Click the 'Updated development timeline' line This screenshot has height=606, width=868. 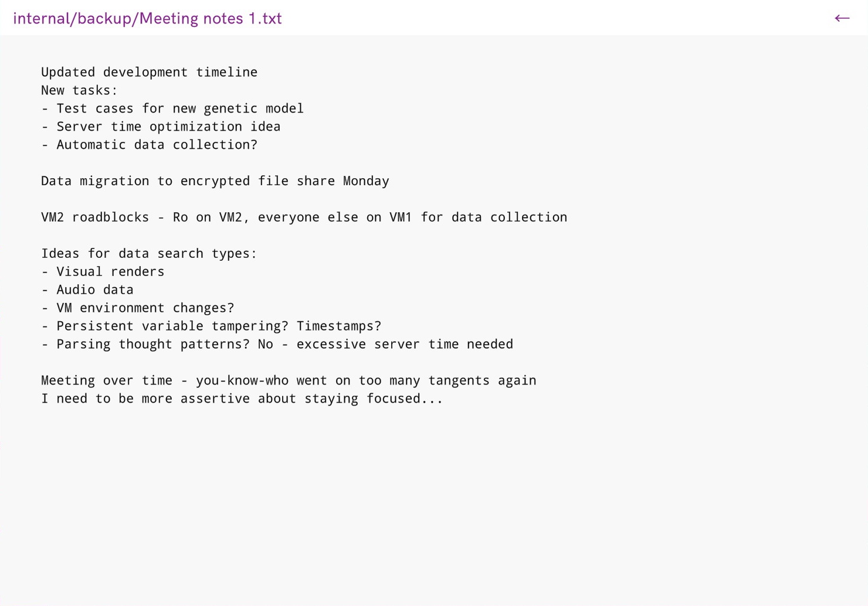149,72
